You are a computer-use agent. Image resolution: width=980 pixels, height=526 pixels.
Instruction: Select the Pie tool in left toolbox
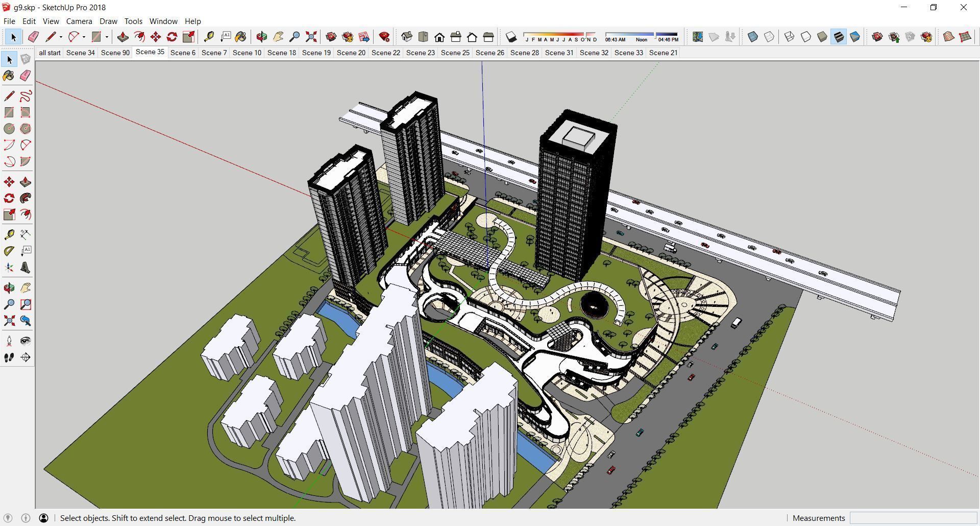[x=26, y=161]
